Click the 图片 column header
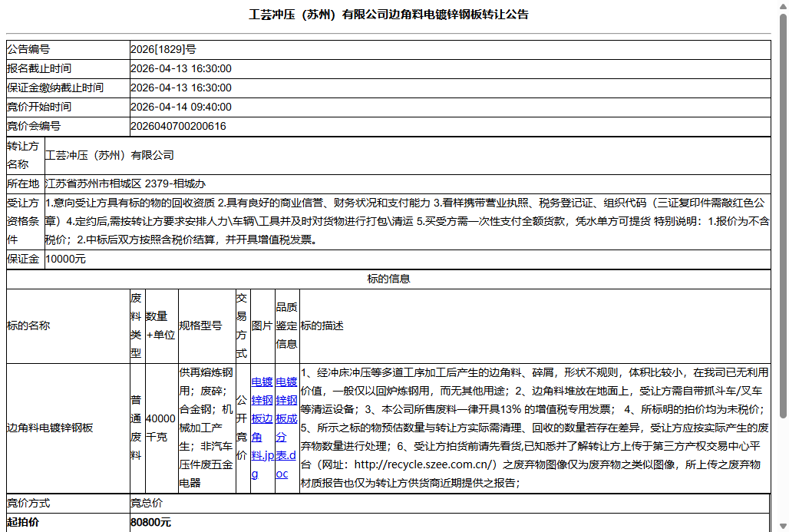Screen dimensions: 789x532 coord(262,325)
